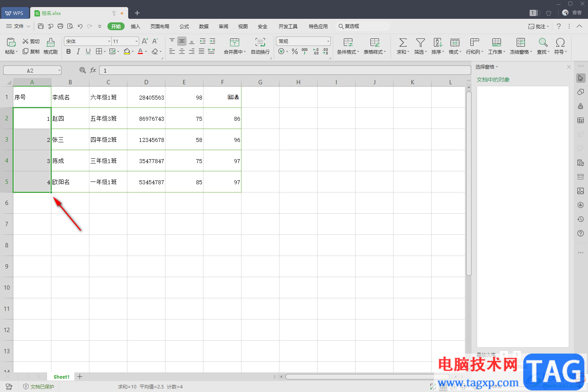
Task: Open the 页面布局 ribbon tab
Action: [x=160, y=26]
